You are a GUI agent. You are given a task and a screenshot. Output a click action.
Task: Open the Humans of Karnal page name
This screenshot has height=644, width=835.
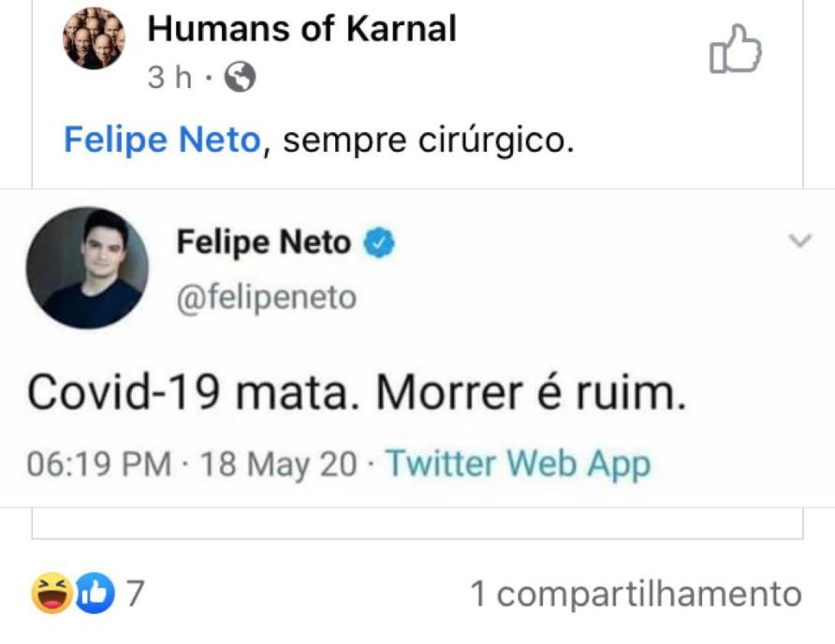click(301, 30)
